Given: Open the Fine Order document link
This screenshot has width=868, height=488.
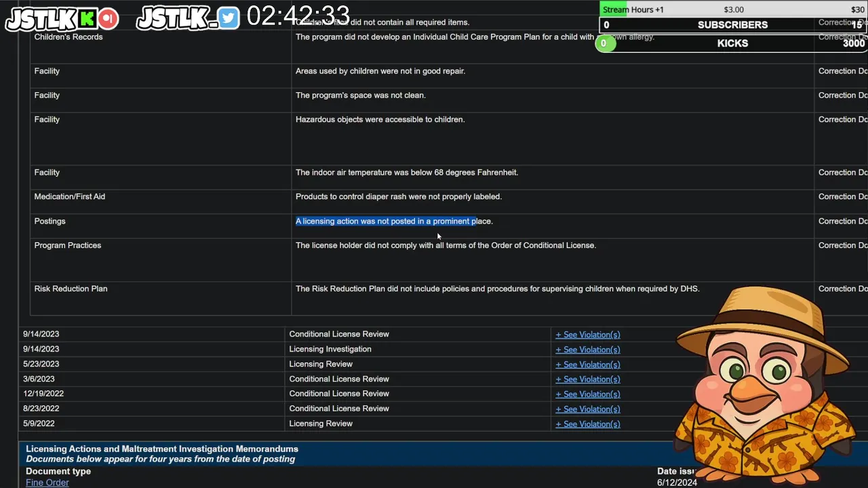Looking at the screenshot, I should pos(47,483).
